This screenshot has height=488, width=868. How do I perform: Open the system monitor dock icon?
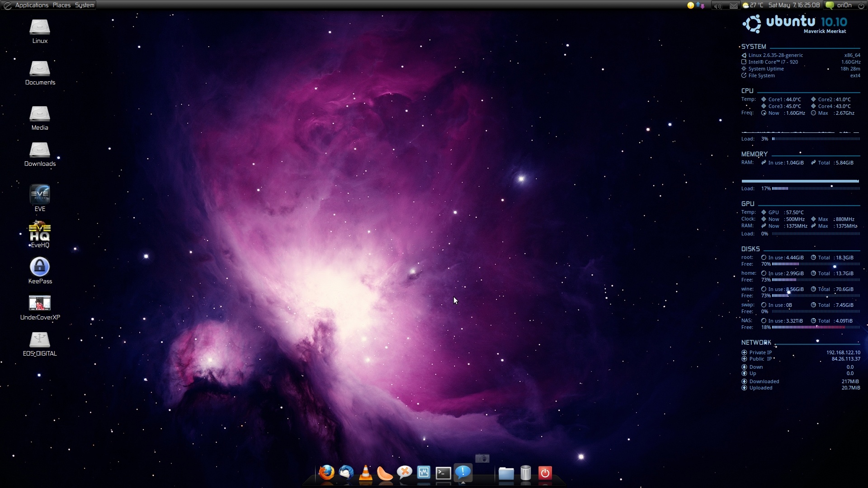point(424,473)
